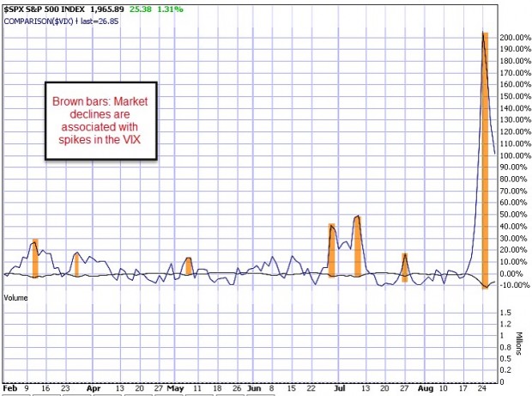Click the 170.00% y-axis label

click(516, 73)
